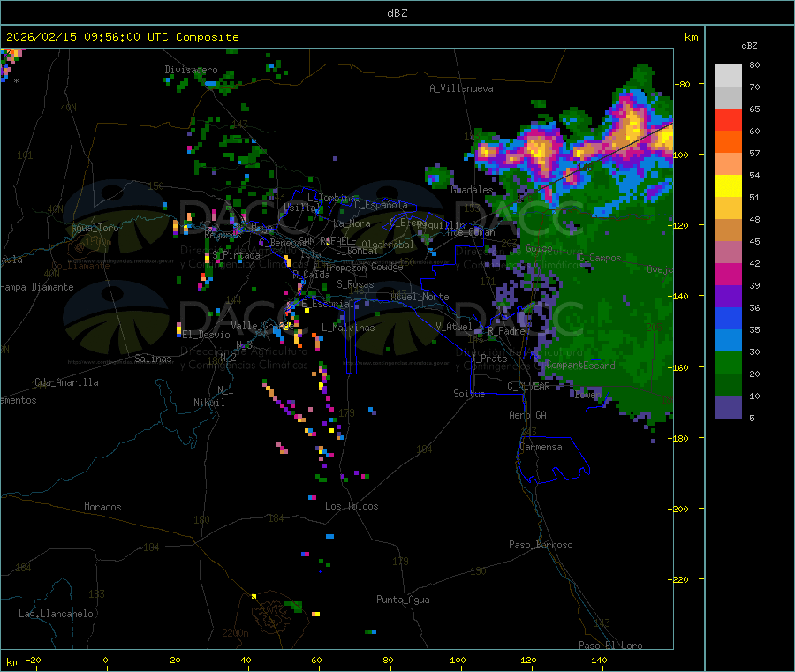Select the G_ALVEAR label
Screen dimensions: 795x672
click(528, 387)
